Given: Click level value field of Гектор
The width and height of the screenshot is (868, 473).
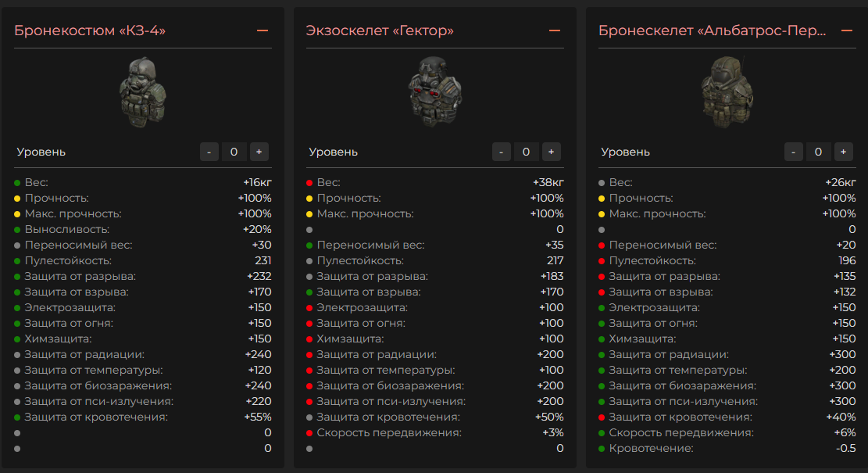Looking at the screenshot, I should click(526, 152).
